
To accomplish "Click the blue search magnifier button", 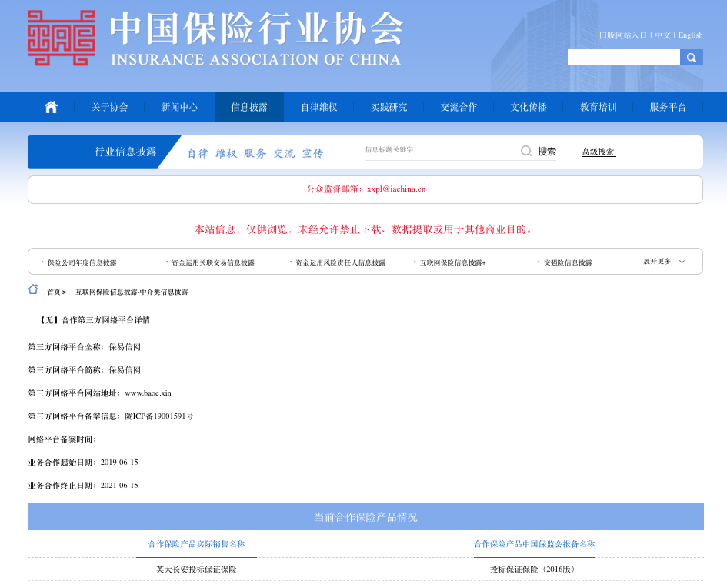I will coord(692,58).
